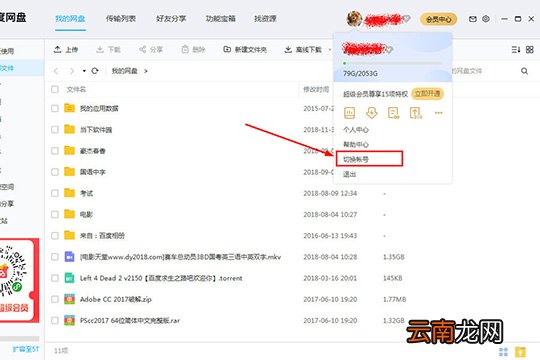This screenshot has width=540, height=360.
Task: Click the folder icon of 当下软件园
Action: [69, 130]
